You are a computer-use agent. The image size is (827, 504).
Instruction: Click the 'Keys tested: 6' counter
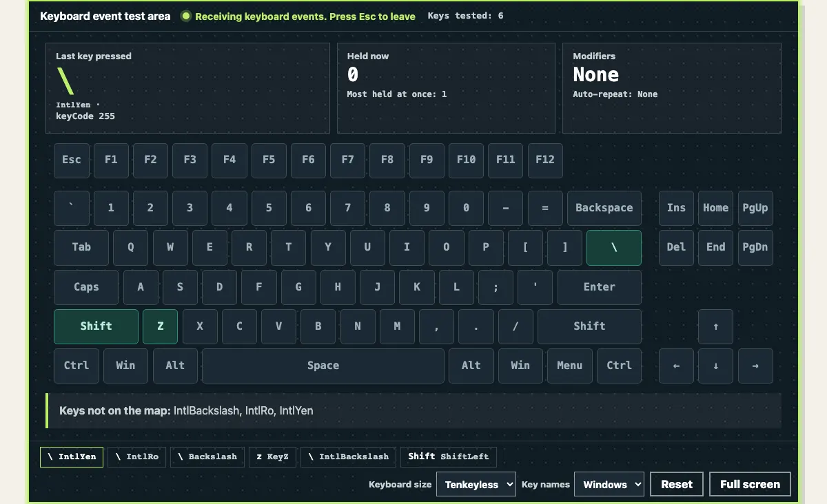(466, 15)
